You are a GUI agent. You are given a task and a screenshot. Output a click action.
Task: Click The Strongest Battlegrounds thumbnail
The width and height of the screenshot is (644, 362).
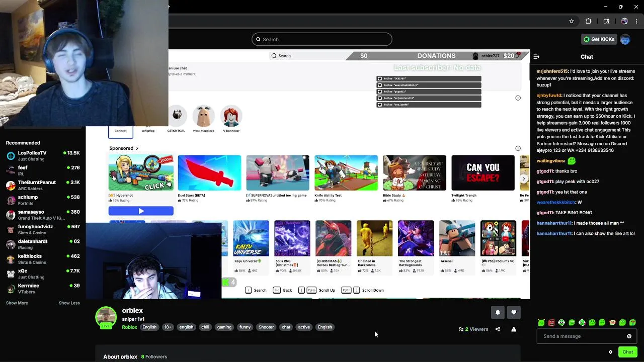point(416,238)
